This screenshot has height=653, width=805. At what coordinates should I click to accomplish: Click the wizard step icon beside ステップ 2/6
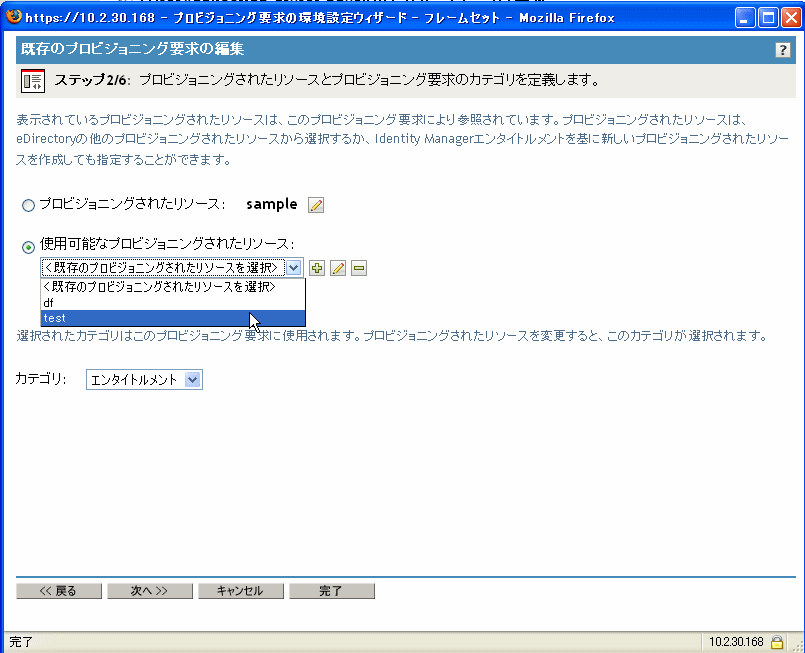(x=33, y=81)
